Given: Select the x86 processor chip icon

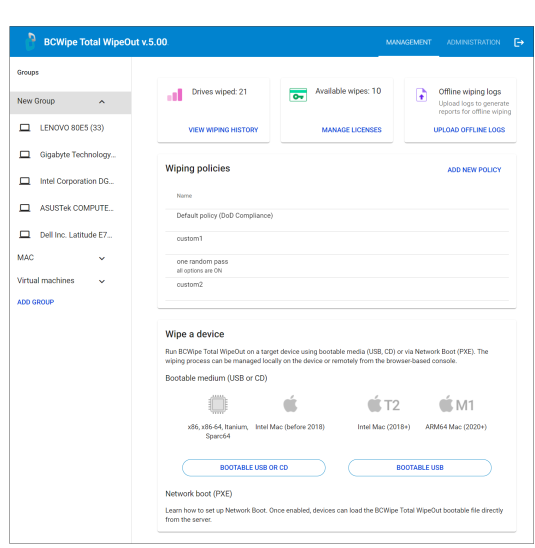Looking at the screenshot, I should pos(218,404).
